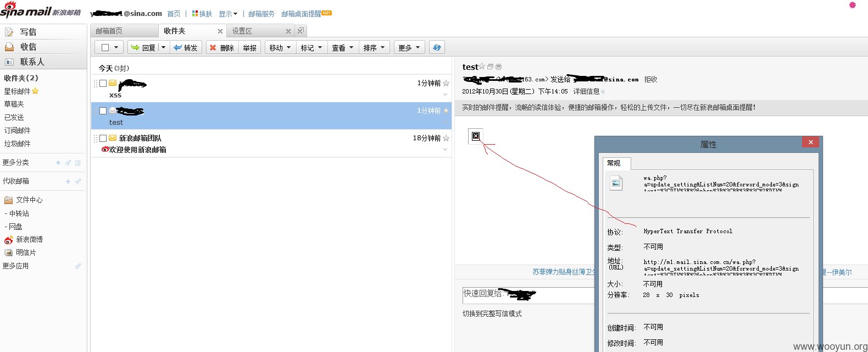Screen dimensions: 868x352
Task: Click the 举报 report button
Action: (250, 48)
